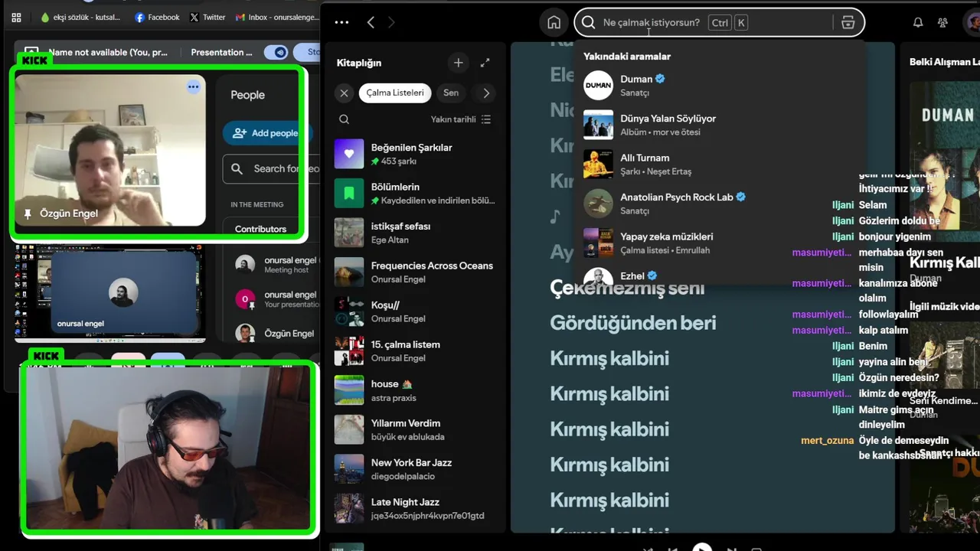The image size is (980, 551).
Task: Open Frequencies Across Oceans playlist
Action: pos(415,272)
